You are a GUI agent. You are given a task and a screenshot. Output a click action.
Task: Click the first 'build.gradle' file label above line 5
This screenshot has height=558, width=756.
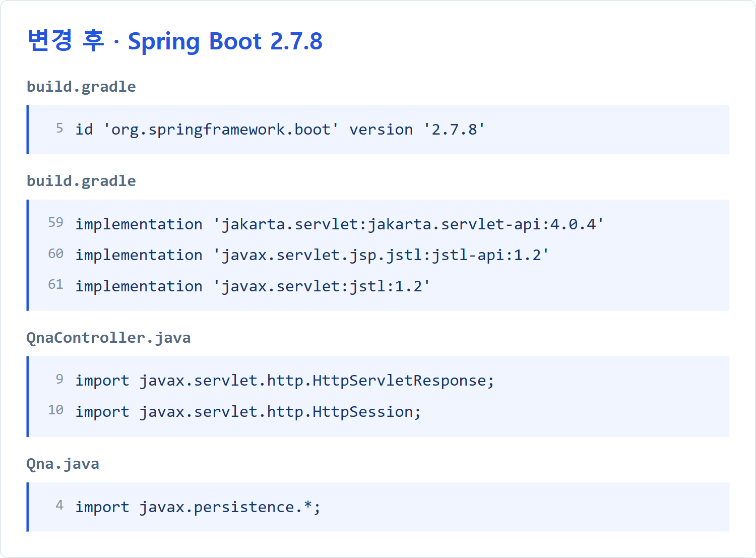coord(81,87)
